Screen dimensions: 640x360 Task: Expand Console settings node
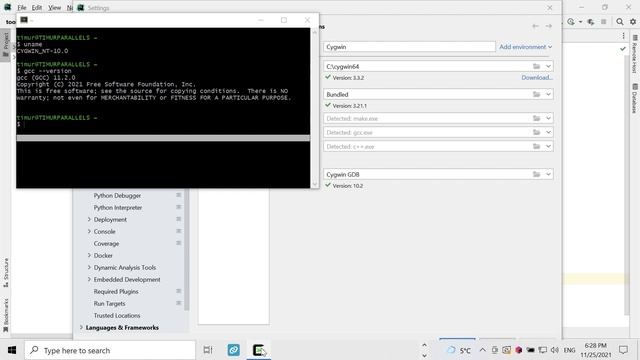(89, 231)
